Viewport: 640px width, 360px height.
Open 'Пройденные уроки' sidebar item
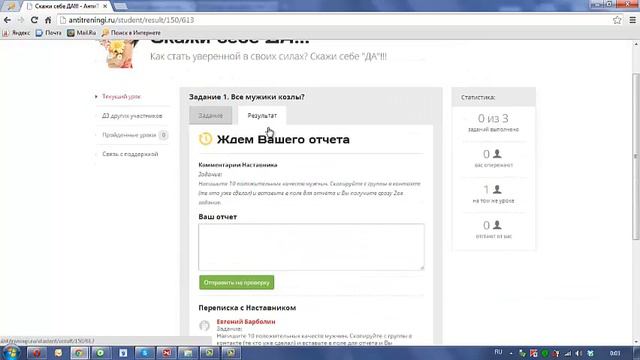[129, 135]
